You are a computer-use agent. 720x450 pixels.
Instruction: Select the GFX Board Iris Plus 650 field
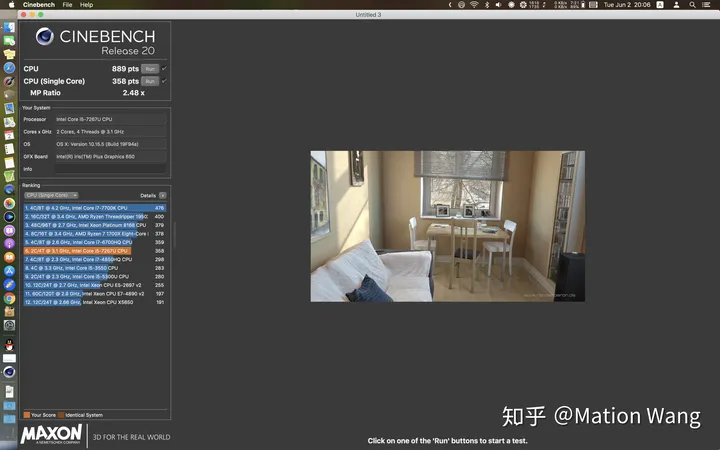110,157
